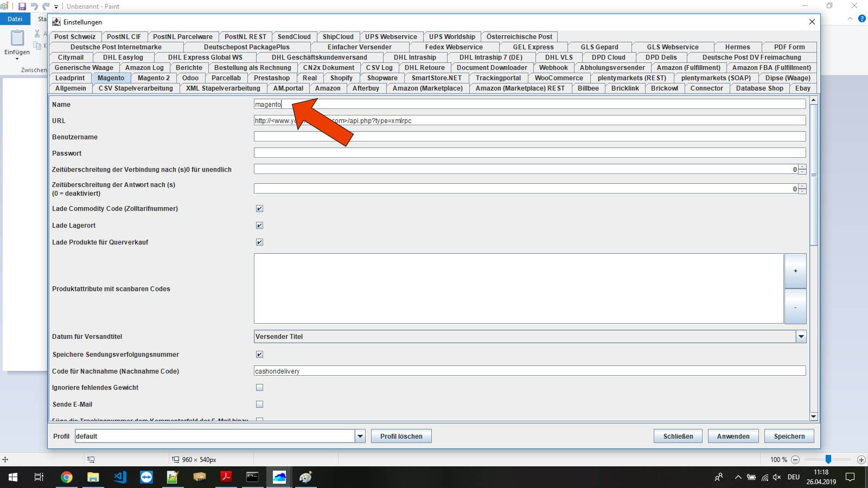Screen dimensions: 868x488
Task: Click zoom in plus in Paint status bar
Action: point(861,460)
